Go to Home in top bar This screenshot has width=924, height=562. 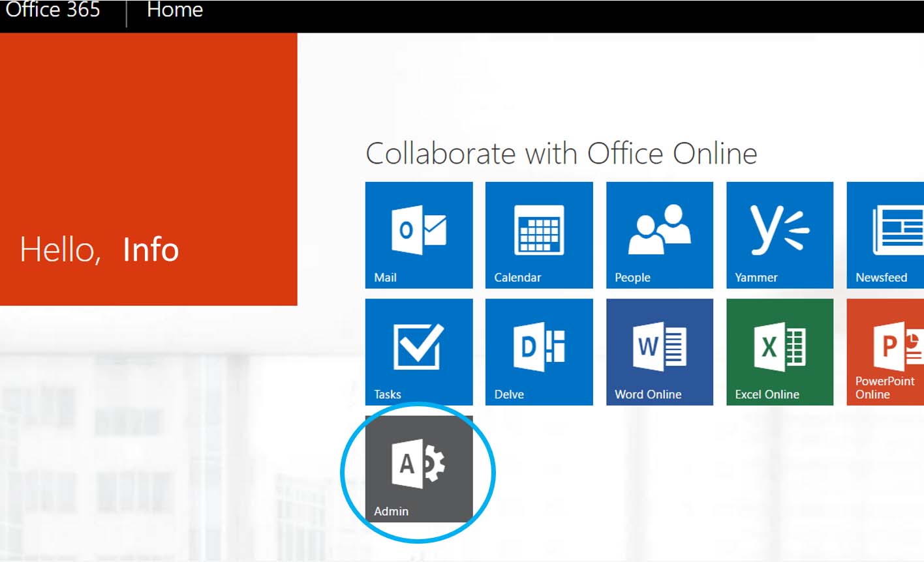175,10
